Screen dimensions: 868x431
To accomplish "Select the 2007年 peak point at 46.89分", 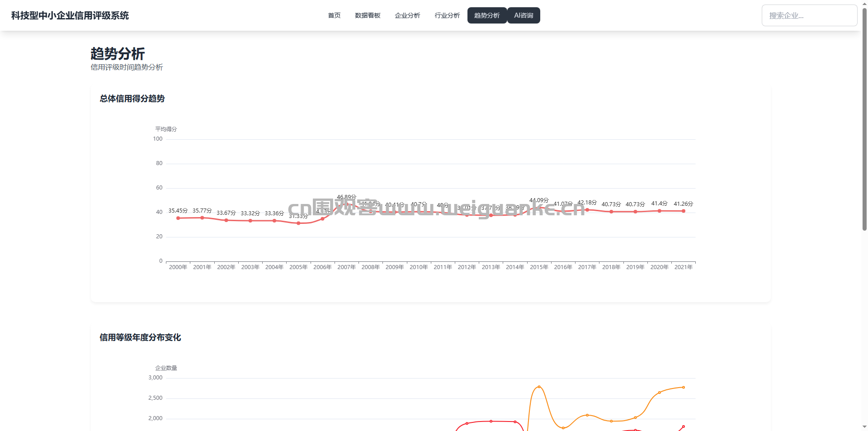I will click(x=347, y=204).
